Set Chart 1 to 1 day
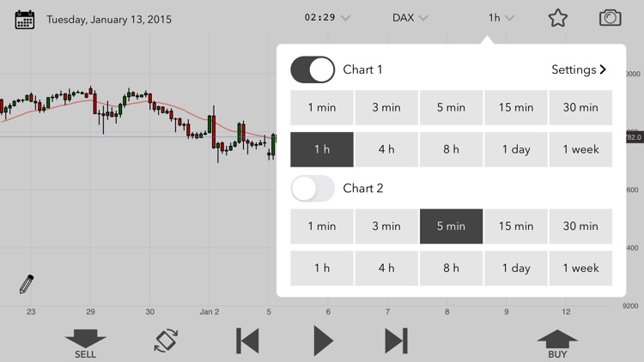 (x=516, y=149)
